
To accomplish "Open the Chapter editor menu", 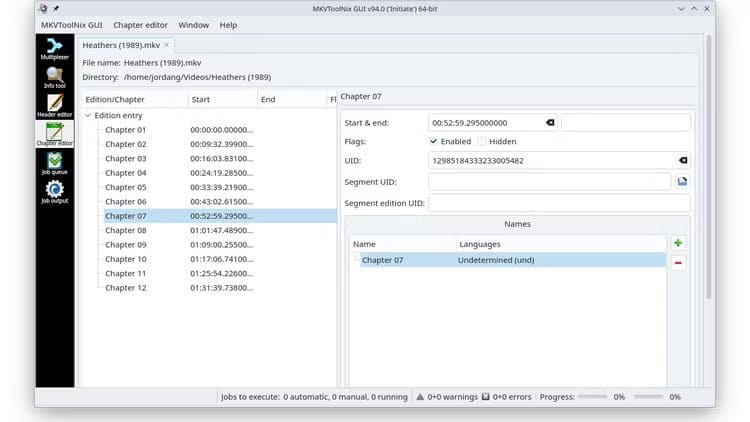I will 140,25.
